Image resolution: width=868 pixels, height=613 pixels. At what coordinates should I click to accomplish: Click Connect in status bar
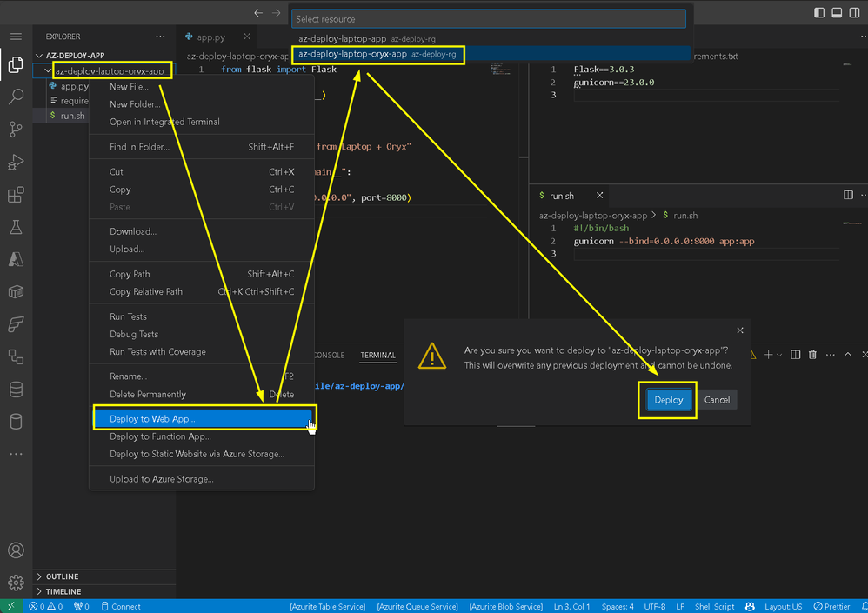tap(121, 606)
